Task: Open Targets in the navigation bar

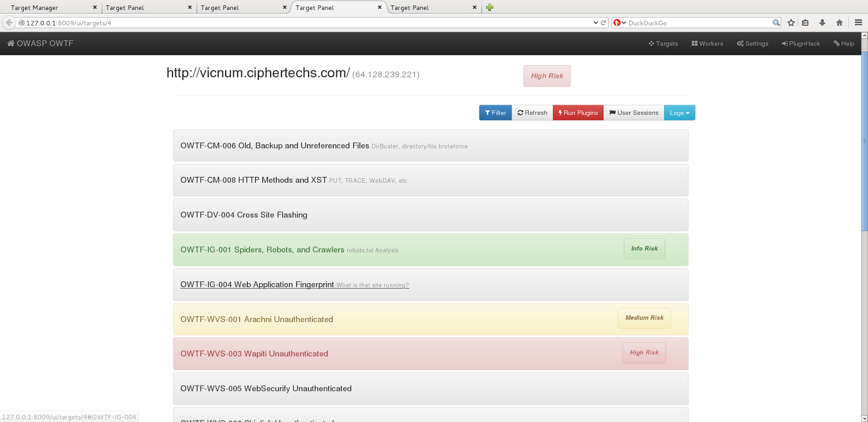Action: click(663, 43)
